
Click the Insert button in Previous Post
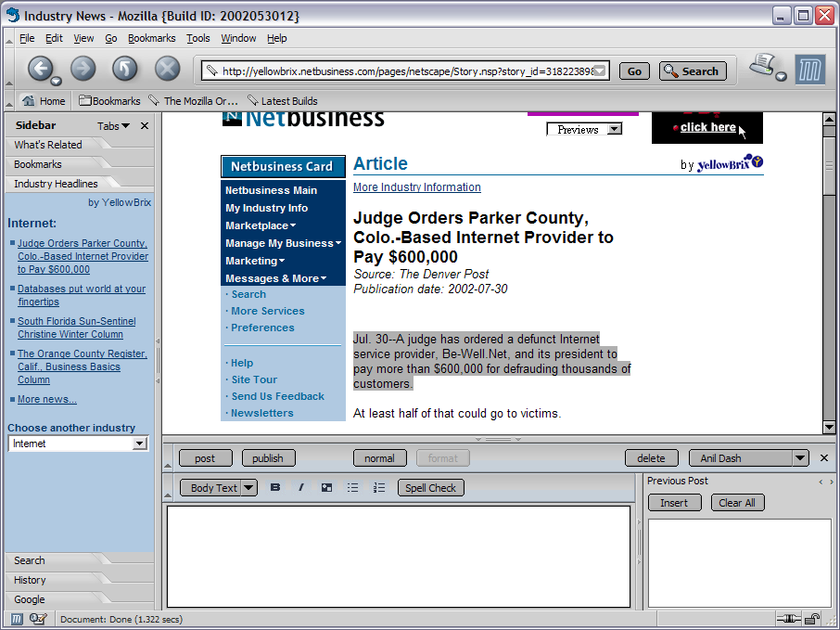coord(674,502)
